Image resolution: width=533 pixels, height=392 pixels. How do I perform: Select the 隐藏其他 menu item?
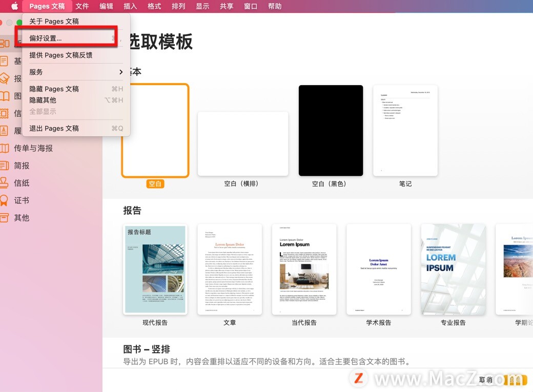click(x=76, y=100)
